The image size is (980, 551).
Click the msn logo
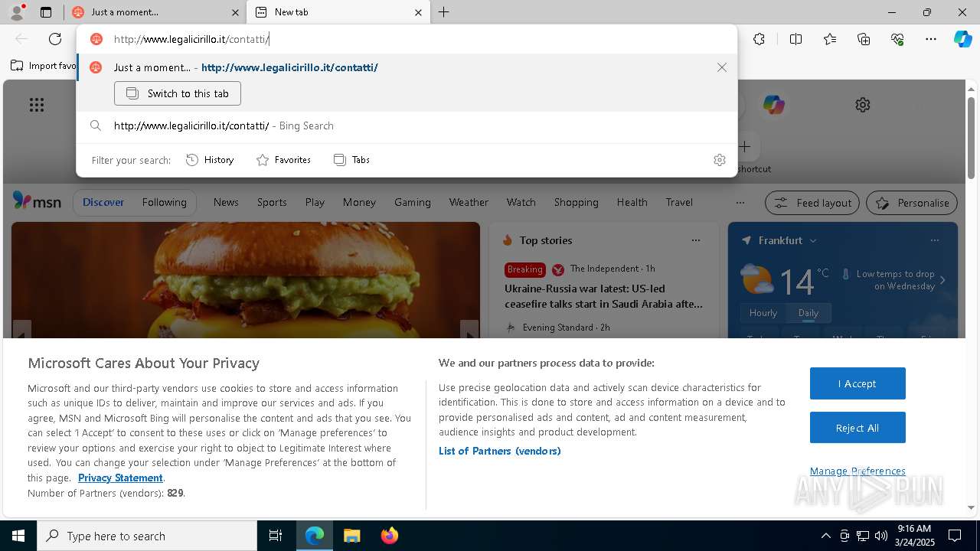click(x=37, y=201)
